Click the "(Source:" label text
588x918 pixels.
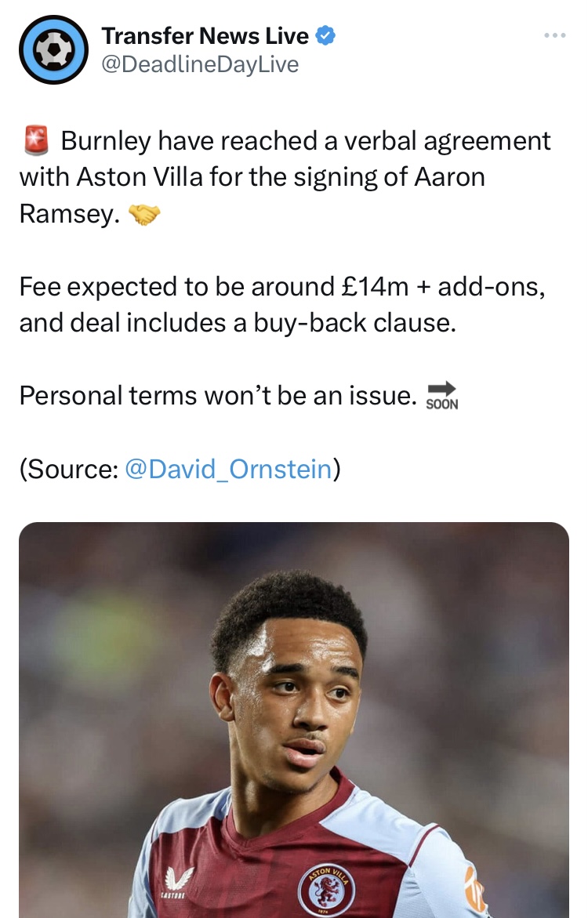68,469
